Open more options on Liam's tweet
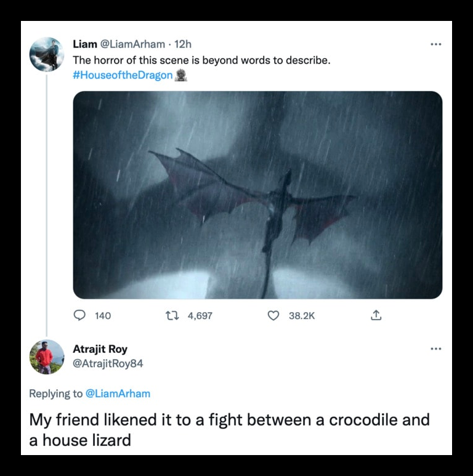Image resolution: width=473 pixels, height=476 pixels. 436,44
